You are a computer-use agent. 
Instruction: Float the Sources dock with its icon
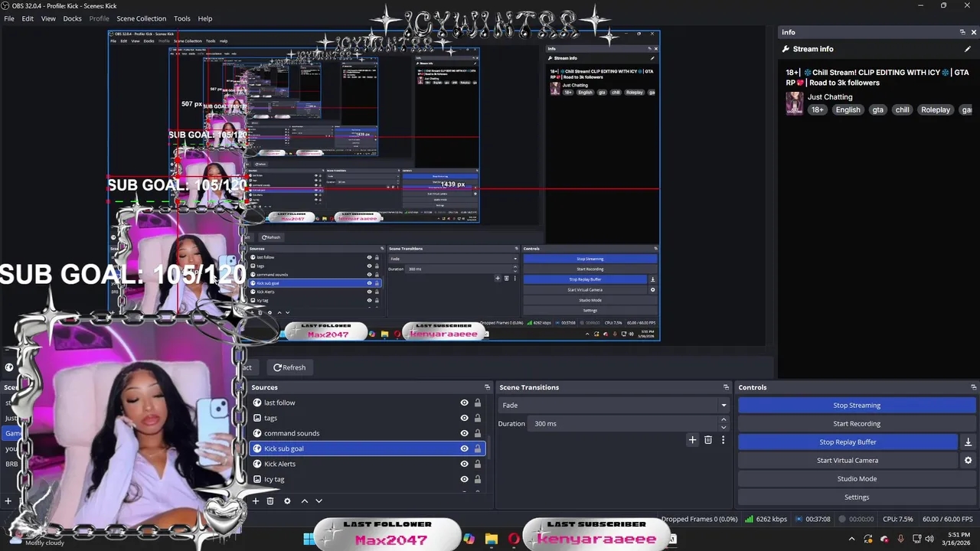click(487, 387)
